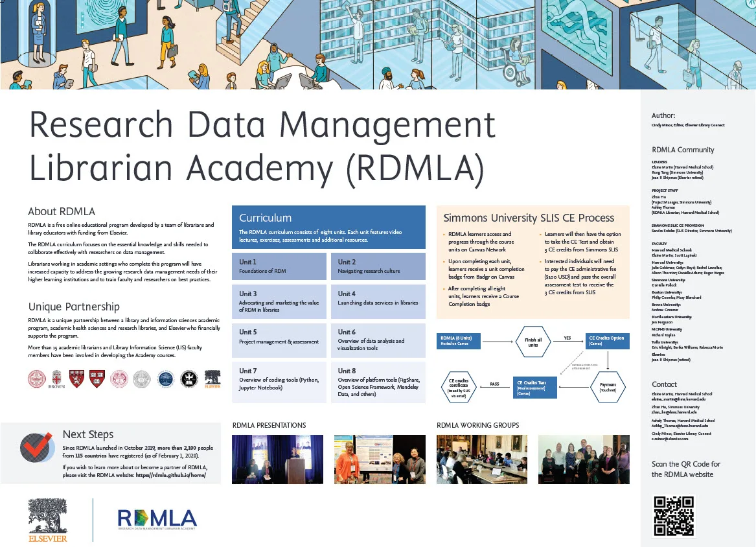Click the black circular seal in partner logos
The image size is (756, 547).
pyautogui.click(x=189, y=379)
